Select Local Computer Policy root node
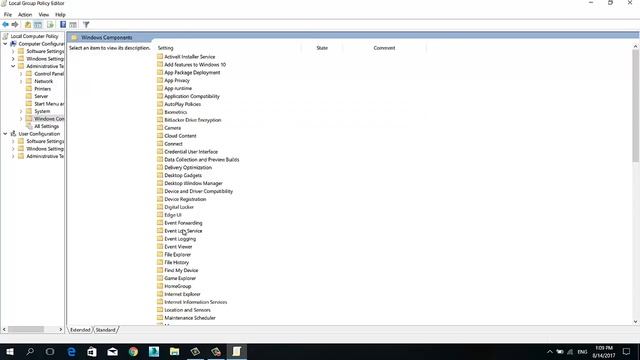The height and width of the screenshot is (360, 640). [35, 36]
